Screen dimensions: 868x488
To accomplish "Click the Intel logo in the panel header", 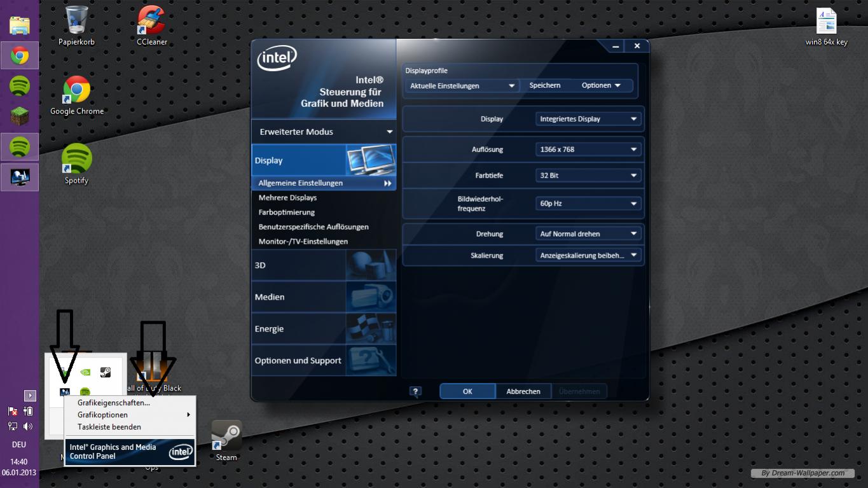I will click(277, 59).
